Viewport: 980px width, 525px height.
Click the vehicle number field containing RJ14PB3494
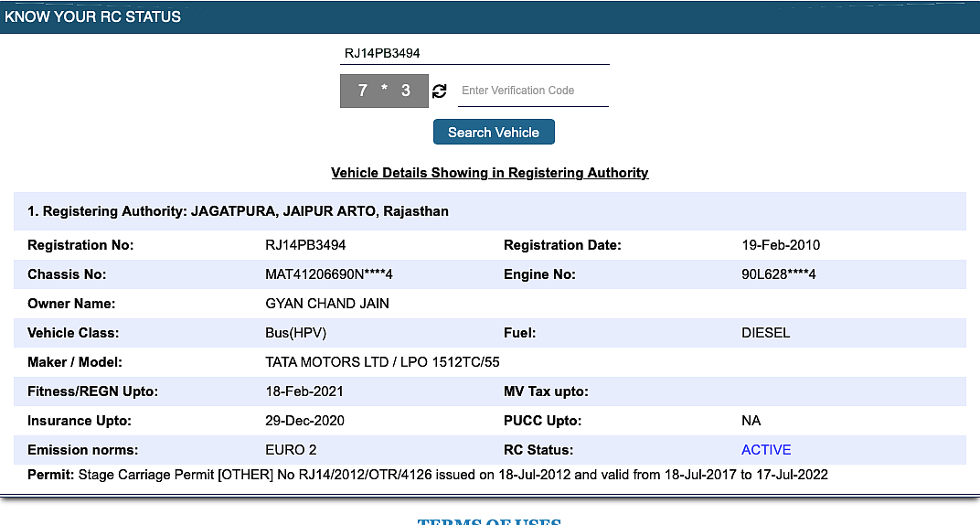coord(474,54)
